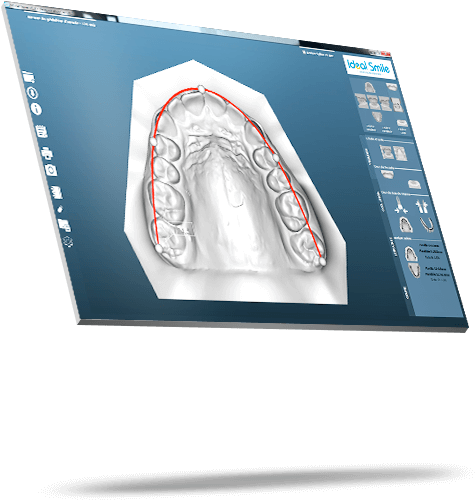Open the notepad icon in left sidebar
Screen dimensions: 475x500
pyautogui.click(x=42, y=131)
